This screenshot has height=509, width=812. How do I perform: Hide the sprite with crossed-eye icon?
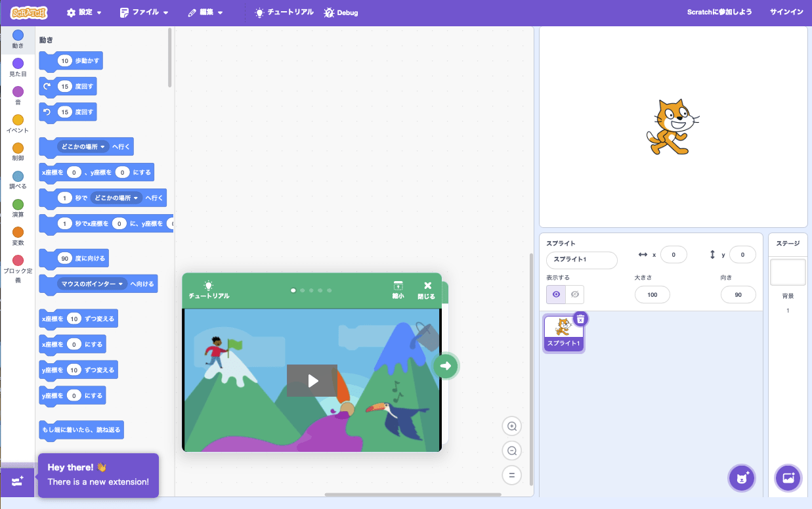[574, 294]
